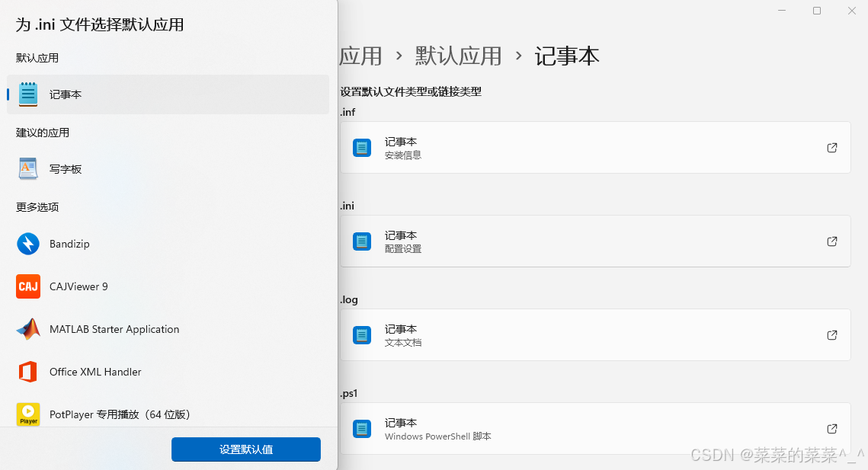Click the 记事本 breadcrumb title

coord(567,56)
